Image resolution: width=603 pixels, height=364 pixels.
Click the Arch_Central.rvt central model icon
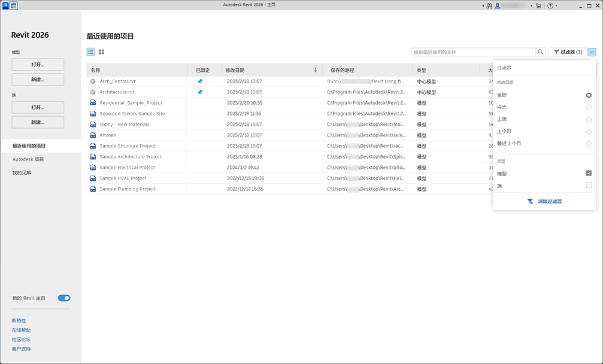93,81
